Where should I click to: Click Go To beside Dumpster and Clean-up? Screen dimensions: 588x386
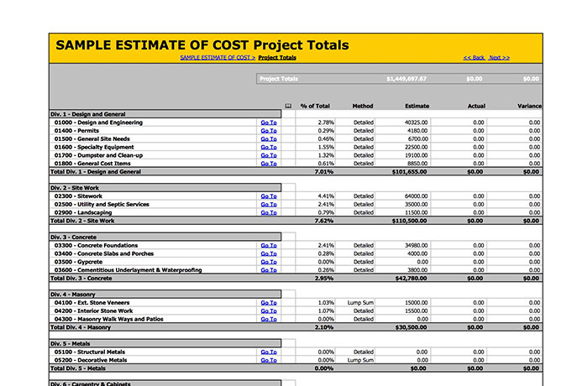point(268,155)
